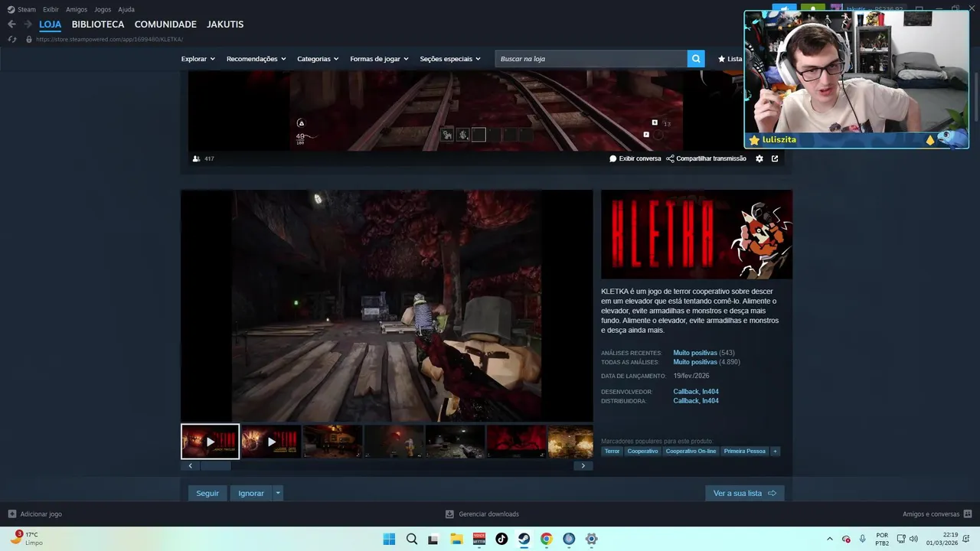Open Windows Start menu

click(x=389, y=539)
